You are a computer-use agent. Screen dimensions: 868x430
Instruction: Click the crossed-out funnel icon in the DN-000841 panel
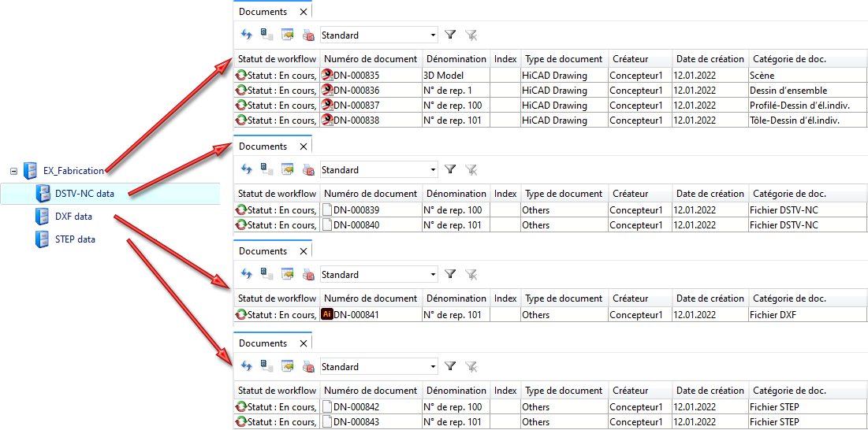click(471, 275)
